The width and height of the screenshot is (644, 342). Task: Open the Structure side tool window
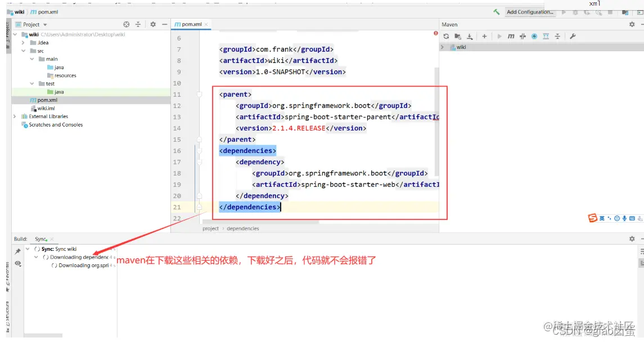click(7, 317)
